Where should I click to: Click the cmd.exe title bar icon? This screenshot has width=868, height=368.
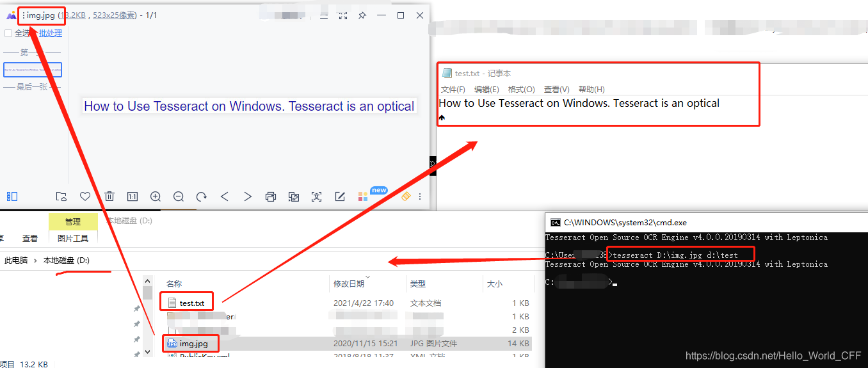pos(555,223)
